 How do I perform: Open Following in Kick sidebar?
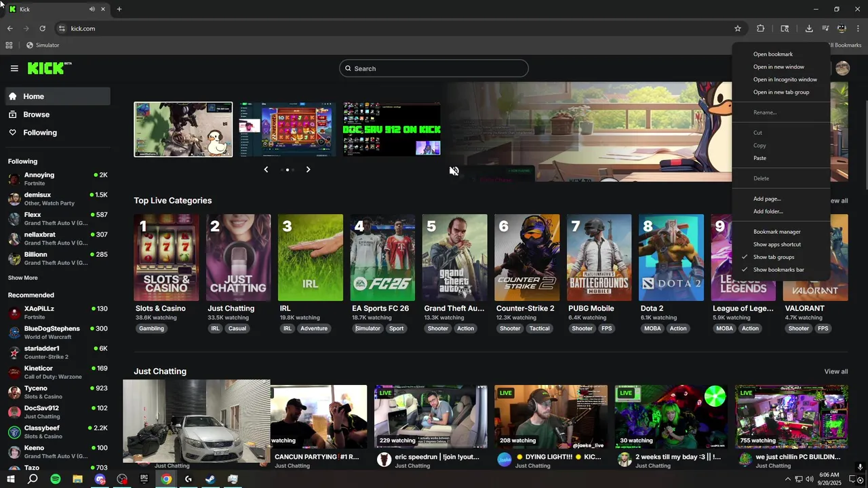(x=58, y=133)
